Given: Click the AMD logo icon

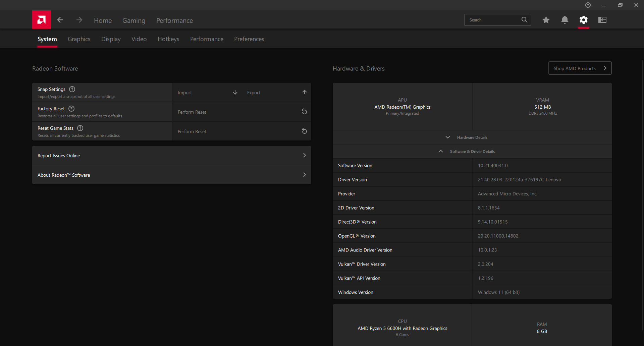Looking at the screenshot, I should tap(42, 20).
